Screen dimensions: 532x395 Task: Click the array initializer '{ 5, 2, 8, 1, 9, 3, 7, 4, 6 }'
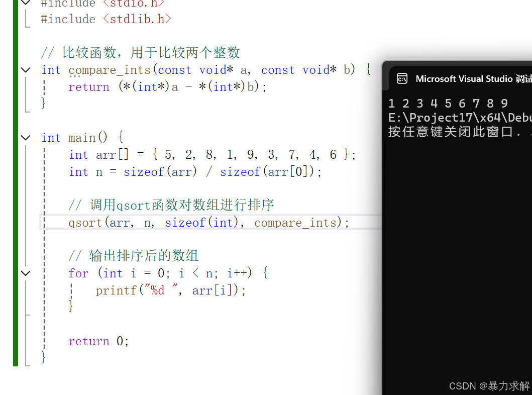pos(251,155)
